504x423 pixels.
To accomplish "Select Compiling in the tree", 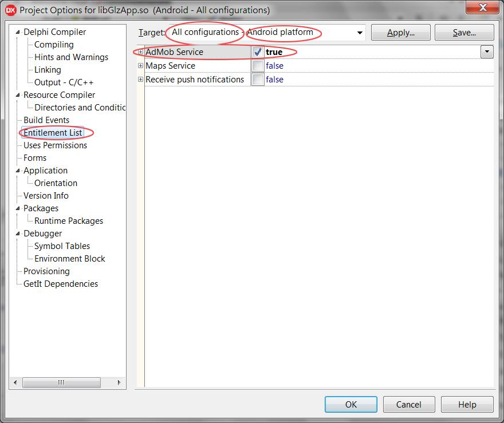I will pos(54,45).
